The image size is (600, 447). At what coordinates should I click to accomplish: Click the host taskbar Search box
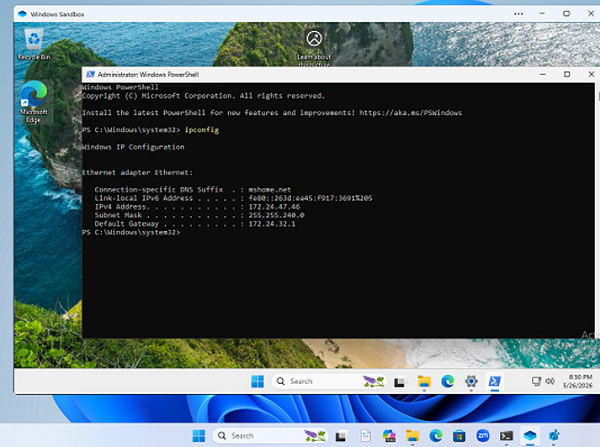click(271, 436)
